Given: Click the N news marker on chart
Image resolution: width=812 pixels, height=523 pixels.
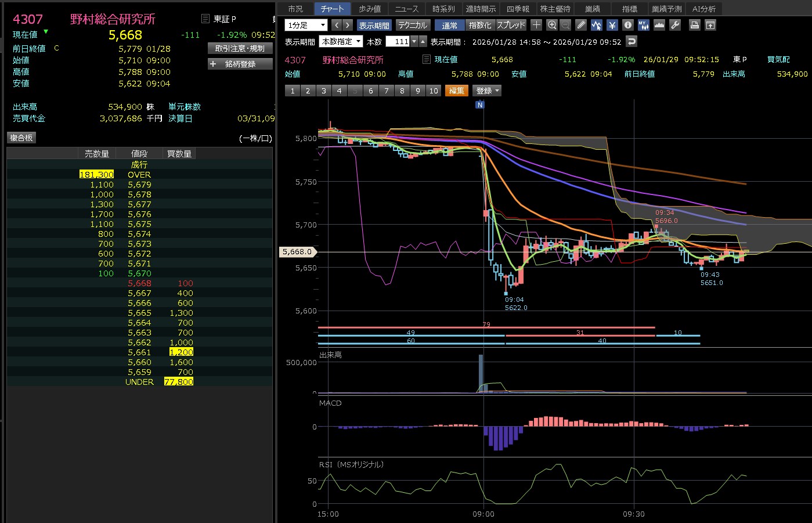Looking at the screenshot, I should pos(479,105).
